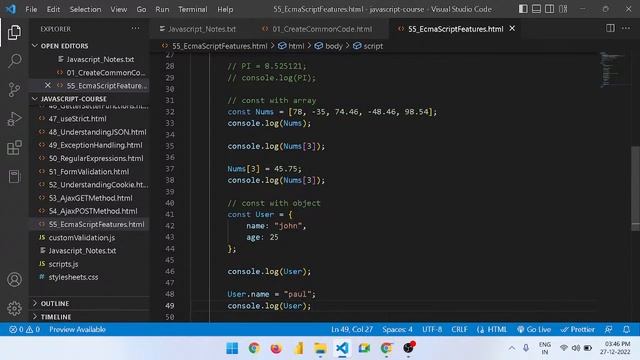Viewport: 640px width, 360px height.
Task: Open Run and Debug view
Action: (x=14, y=119)
